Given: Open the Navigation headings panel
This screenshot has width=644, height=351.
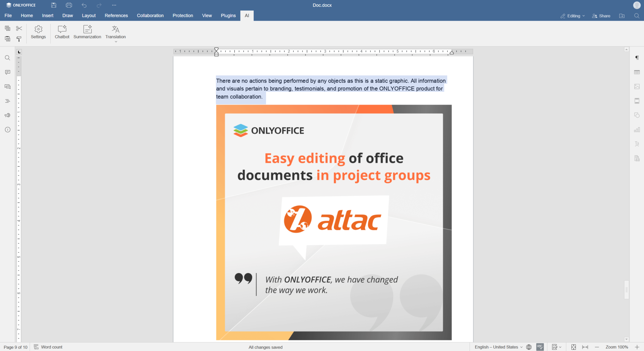Looking at the screenshot, I should [7, 101].
